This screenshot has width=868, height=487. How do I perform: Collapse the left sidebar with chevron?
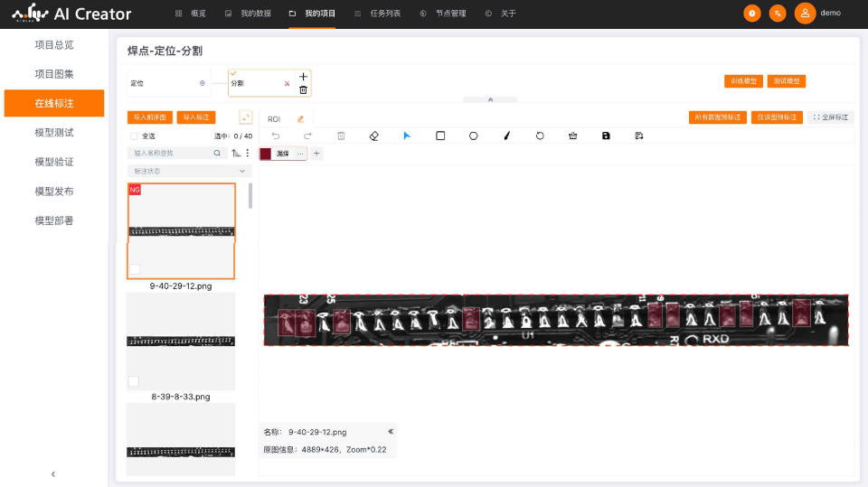click(53, 473)
